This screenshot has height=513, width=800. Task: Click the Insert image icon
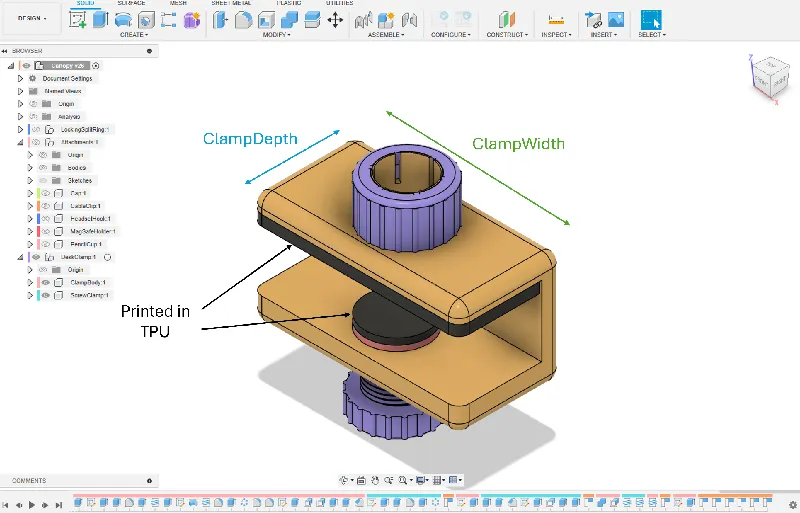click(616, 19)
